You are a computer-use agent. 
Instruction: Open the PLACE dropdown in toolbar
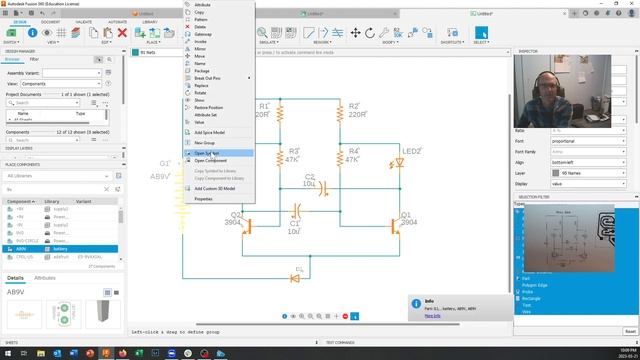[153, 42]
